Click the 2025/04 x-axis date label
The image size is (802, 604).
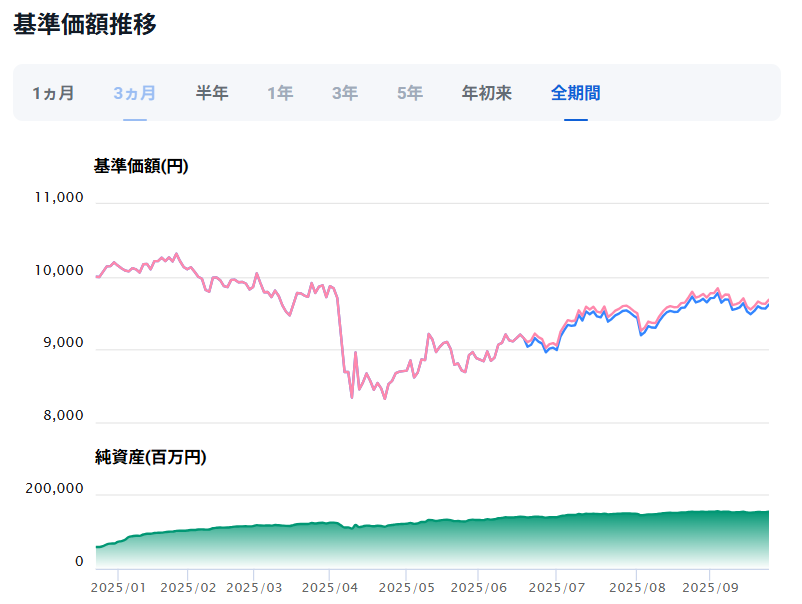[329, 586]
